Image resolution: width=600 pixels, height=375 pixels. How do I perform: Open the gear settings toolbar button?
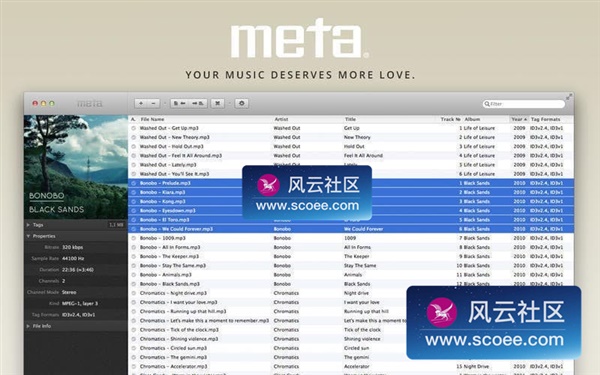tap(241, 103)
